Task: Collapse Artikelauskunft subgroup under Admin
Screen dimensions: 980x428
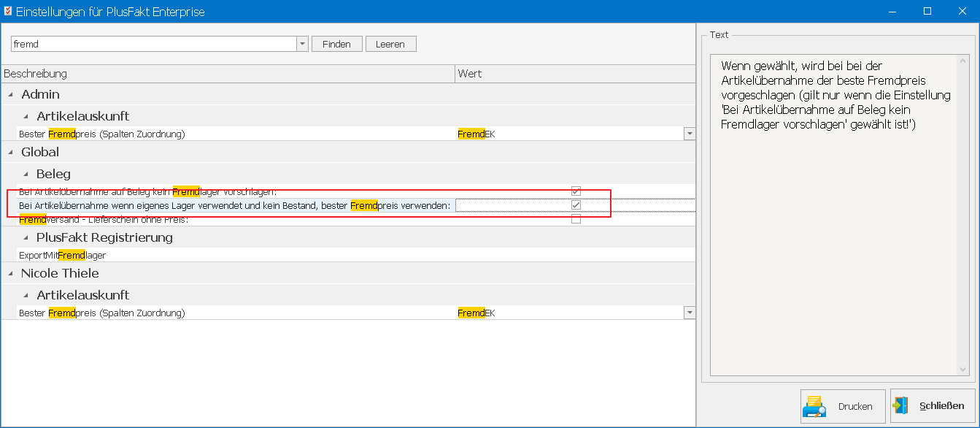Action: click(x=26, y=116)
